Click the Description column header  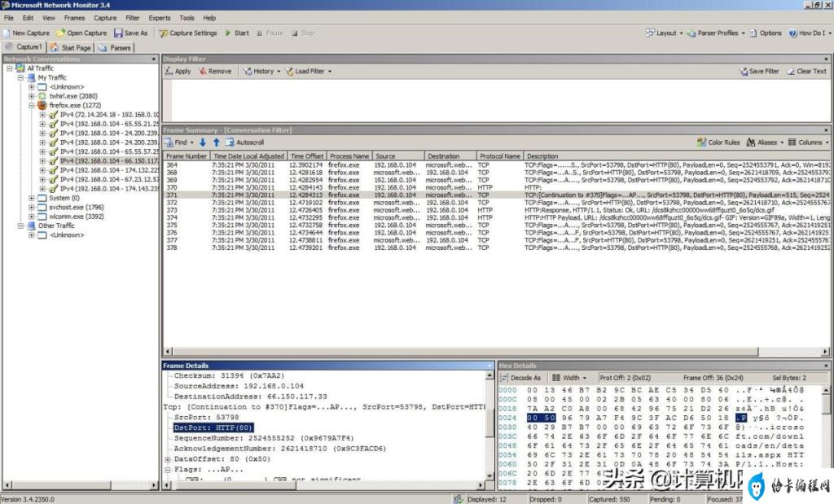click(677, 156)
